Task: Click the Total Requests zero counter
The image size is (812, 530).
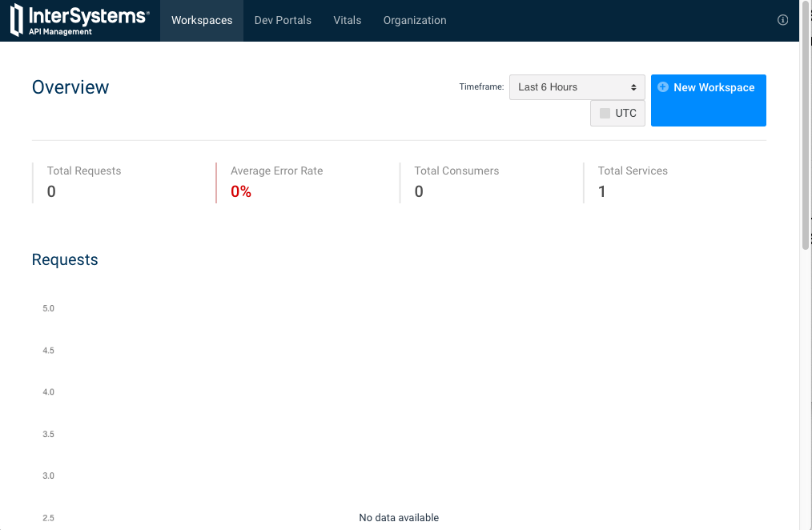Action: tap(50, 191)
